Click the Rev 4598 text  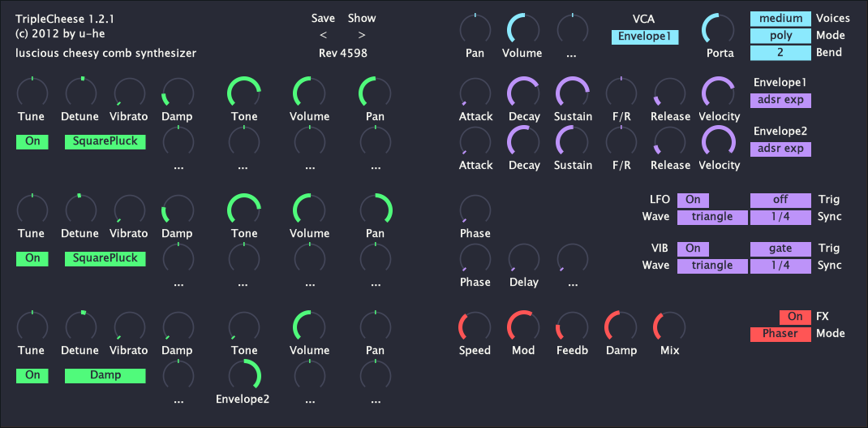click(x=342, y=54)
